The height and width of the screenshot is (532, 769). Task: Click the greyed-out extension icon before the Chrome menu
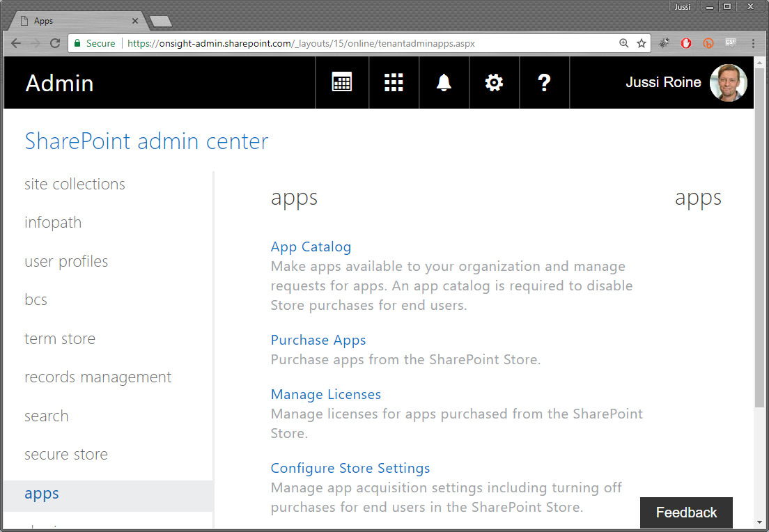(731, 43)
